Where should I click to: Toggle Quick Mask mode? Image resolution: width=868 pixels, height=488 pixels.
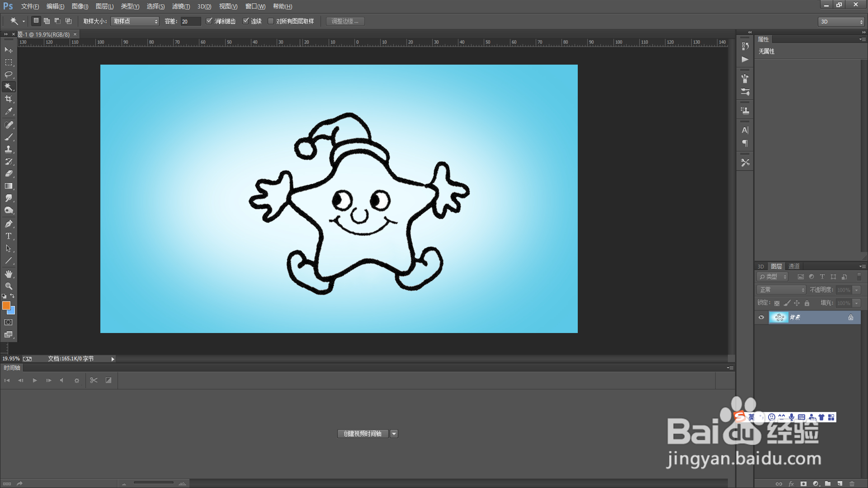(x=9, y=322)
